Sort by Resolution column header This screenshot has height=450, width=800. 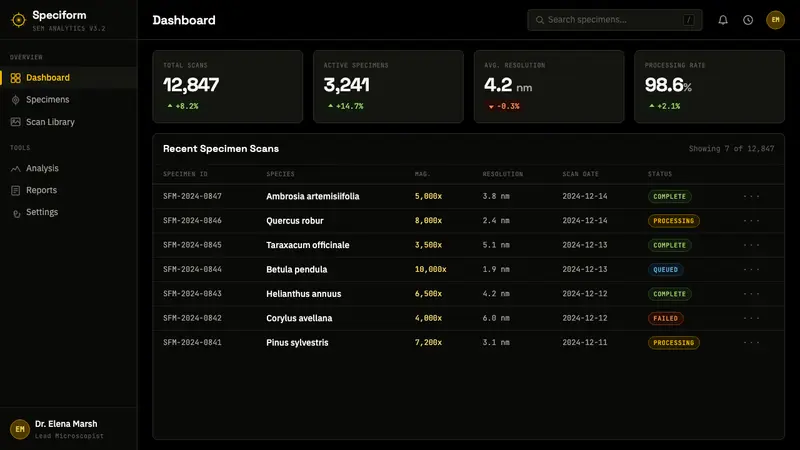[x=503, y=174]
